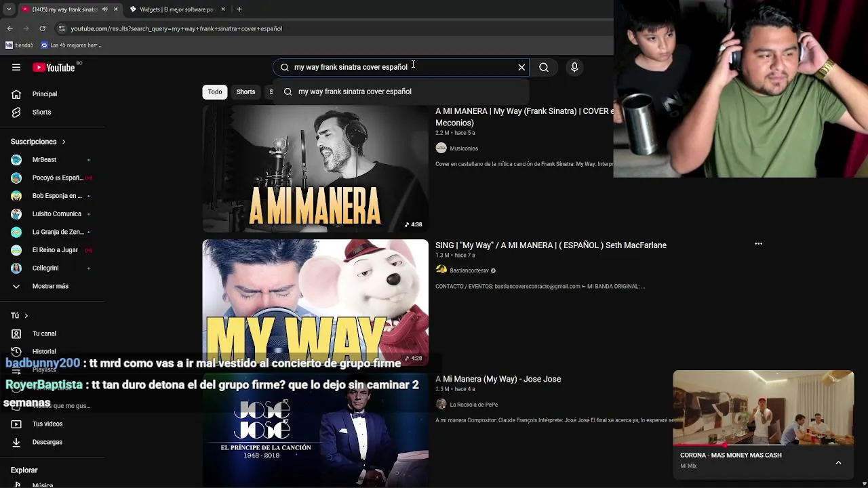Click the 4:38 duration badge
The image size is (868, 488).
(x=414, y=224)
